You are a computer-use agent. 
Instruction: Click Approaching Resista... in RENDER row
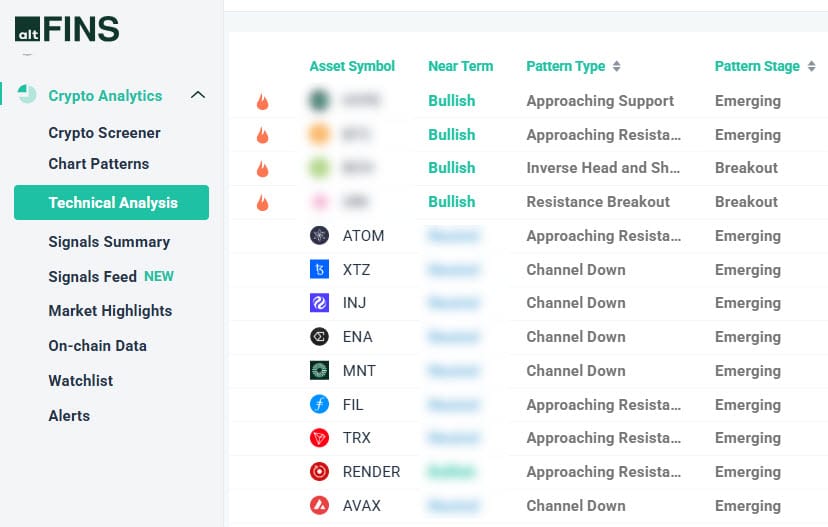pos(604,472)
